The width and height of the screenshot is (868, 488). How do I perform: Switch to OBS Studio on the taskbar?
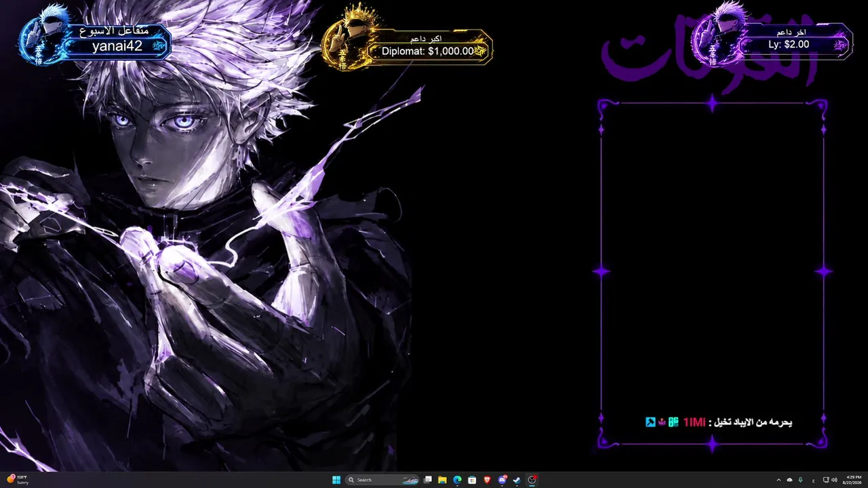tap(532, 480)
